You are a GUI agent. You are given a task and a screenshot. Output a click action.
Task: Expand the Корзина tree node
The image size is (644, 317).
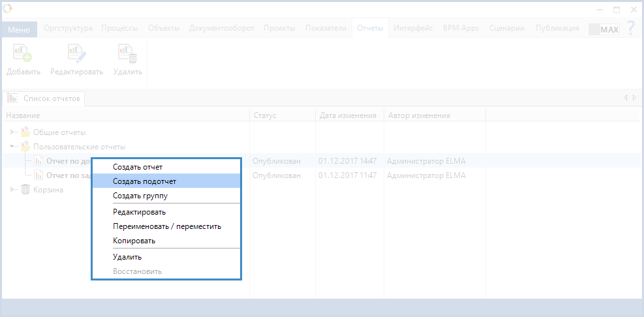pos(12,189)
